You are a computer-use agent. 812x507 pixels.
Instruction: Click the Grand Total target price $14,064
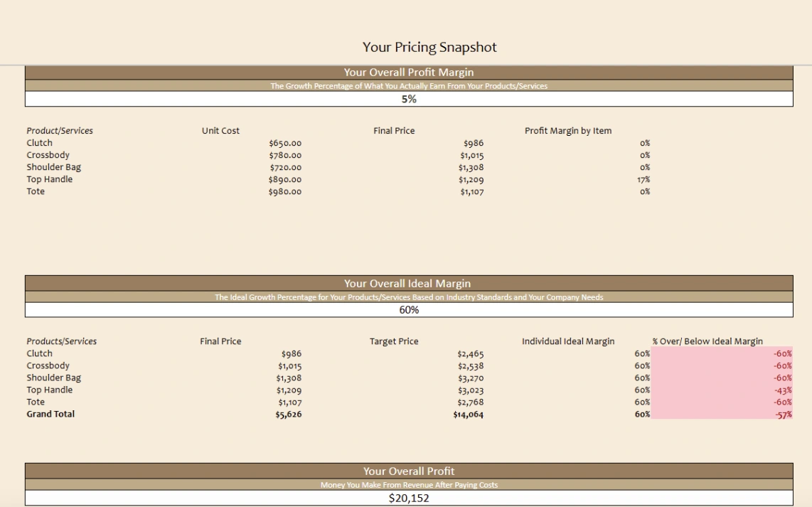pyautogui.click(x=468, y=415)
